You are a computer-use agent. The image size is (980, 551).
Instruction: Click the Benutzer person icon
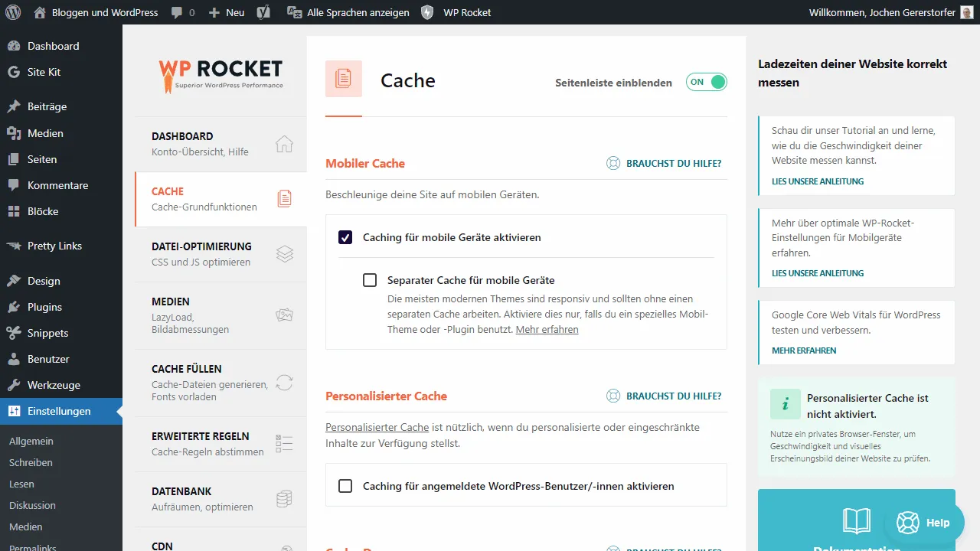tap(14, 359)
